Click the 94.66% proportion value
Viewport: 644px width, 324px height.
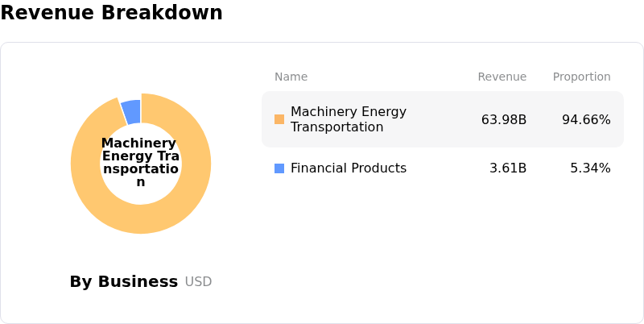point(586,120)
